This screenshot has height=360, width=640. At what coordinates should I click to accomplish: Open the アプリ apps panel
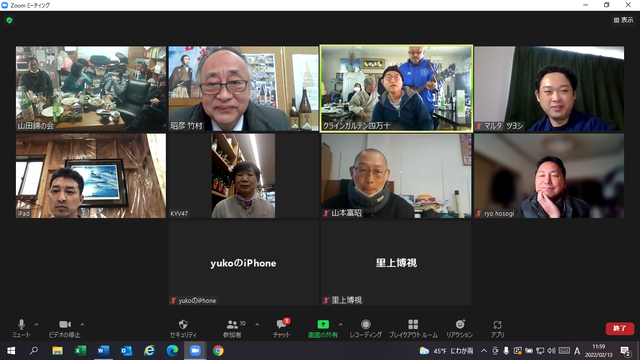497,328
